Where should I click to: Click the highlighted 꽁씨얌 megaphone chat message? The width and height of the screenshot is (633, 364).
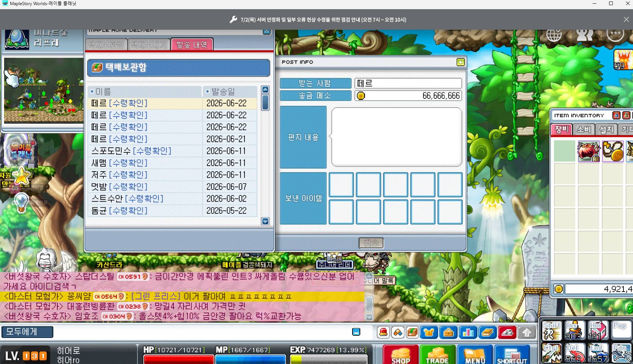tap(183, 296)
